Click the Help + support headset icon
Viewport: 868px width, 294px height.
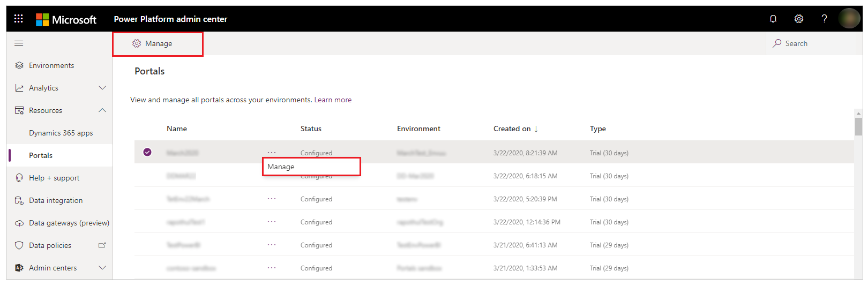[19, 178]
